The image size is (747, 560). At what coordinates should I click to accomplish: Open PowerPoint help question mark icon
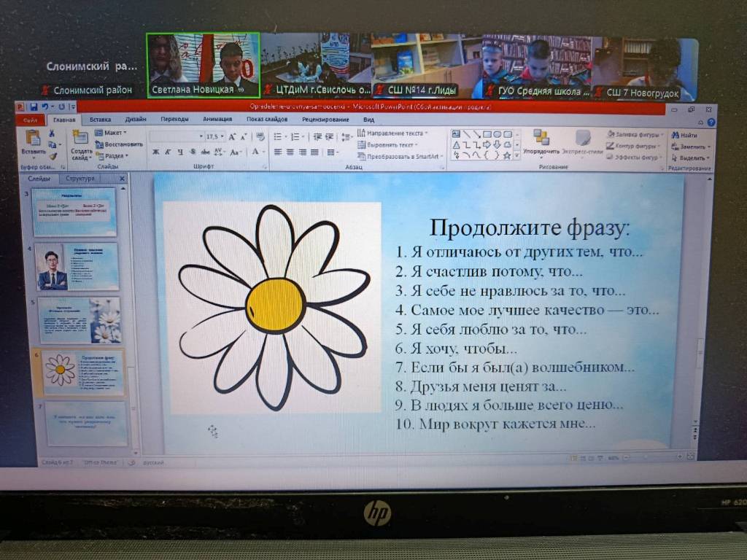(x=711, y=121)
